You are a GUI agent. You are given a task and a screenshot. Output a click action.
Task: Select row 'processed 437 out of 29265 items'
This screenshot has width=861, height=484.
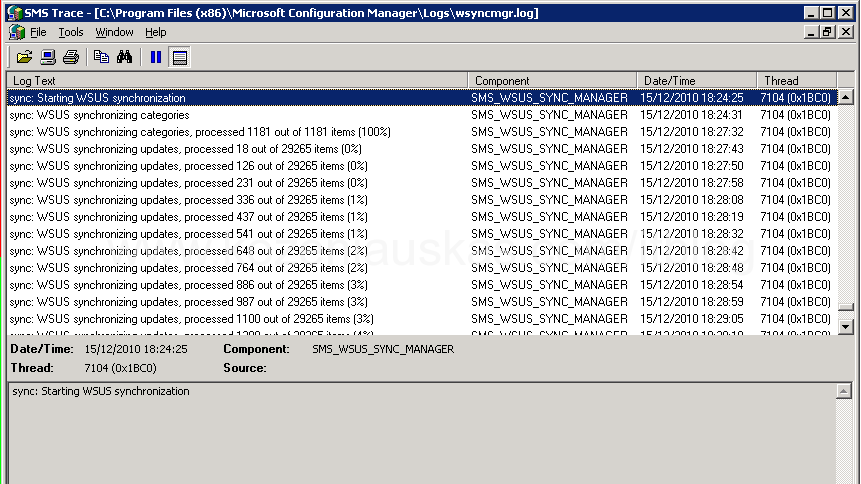pyautogui.click(x=422, y=217)
